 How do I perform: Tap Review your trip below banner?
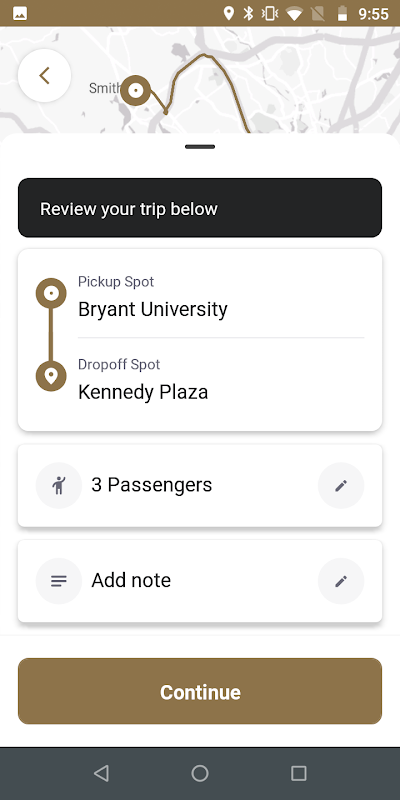pyautogui.click(x=200, y=208)
